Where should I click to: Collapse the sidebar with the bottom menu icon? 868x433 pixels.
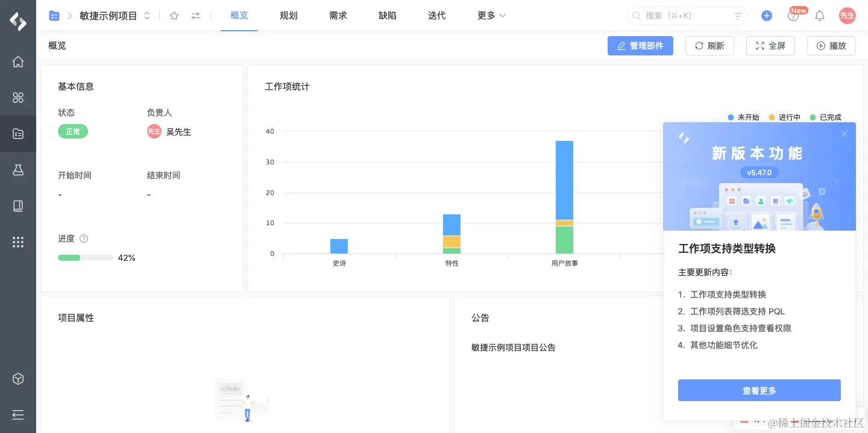18,415
